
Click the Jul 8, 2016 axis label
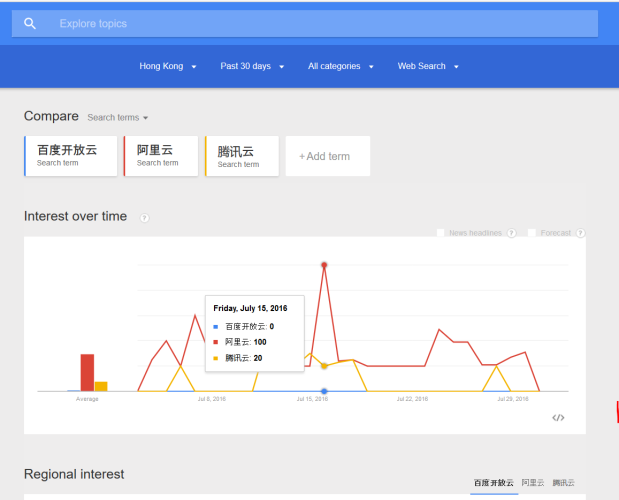point(212,399)
